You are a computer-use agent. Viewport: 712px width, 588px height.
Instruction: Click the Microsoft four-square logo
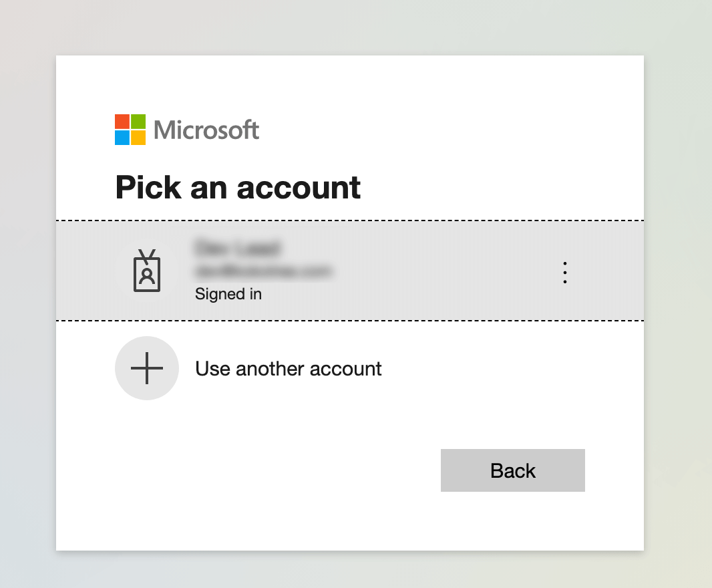tap(130, 130)
